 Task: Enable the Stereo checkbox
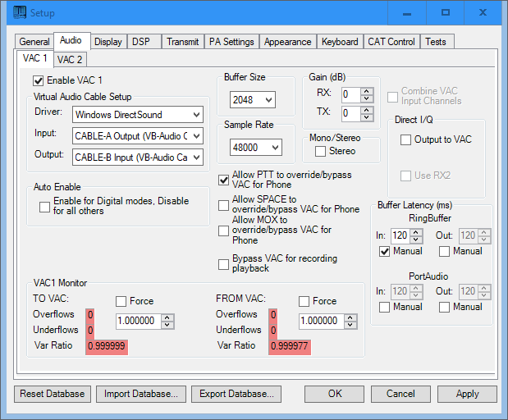coord(321,151)
